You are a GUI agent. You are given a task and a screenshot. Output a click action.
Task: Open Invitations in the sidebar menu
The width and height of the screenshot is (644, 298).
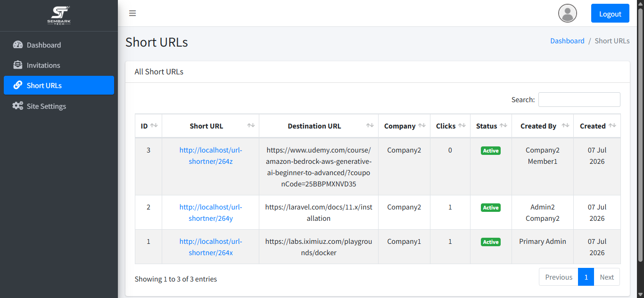[x=59, y=65]
